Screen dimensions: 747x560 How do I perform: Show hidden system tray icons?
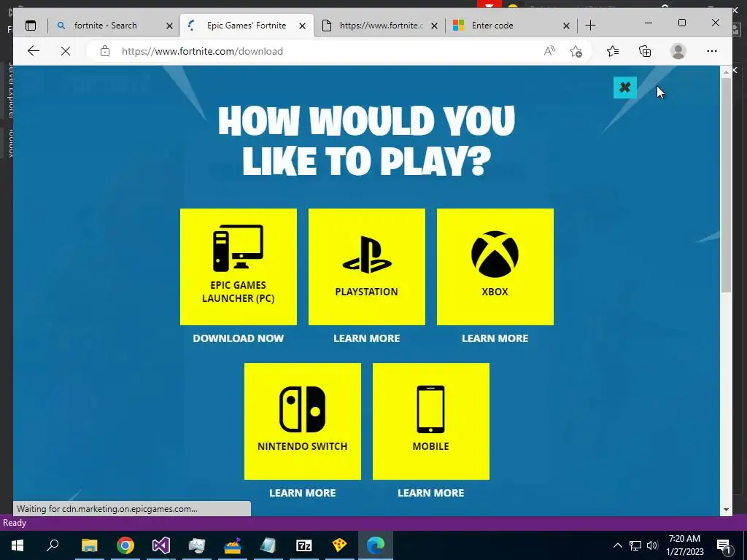coord(617,545)
